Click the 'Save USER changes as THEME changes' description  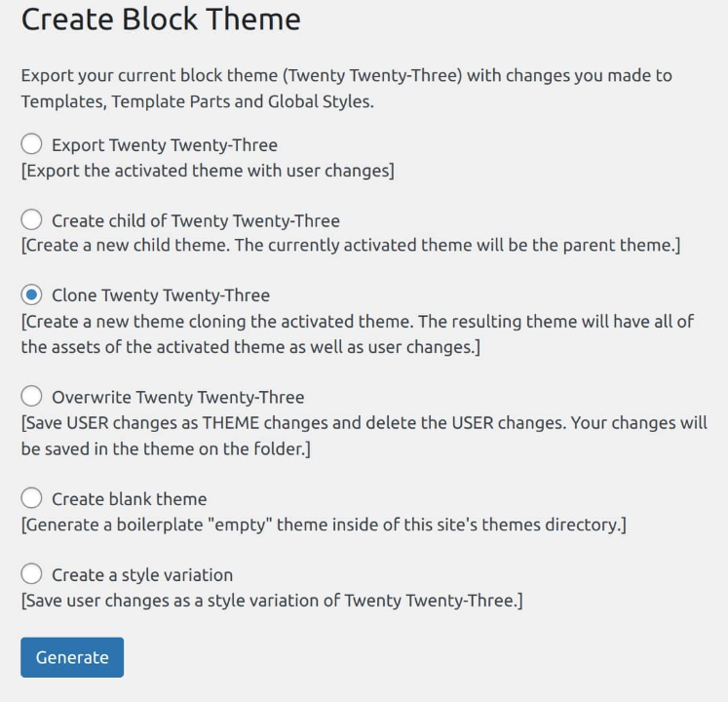click(364, 436)
